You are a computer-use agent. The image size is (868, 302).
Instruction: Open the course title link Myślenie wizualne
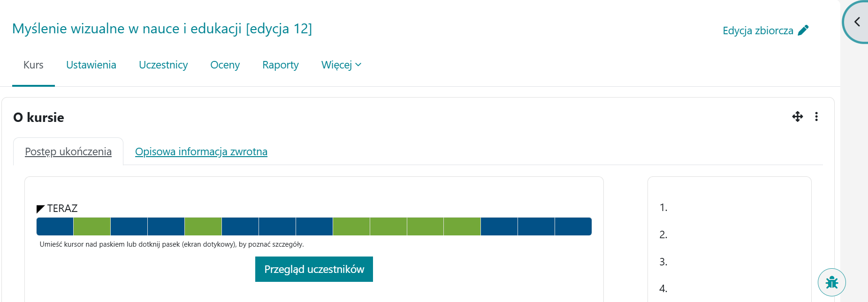(162, 29)
